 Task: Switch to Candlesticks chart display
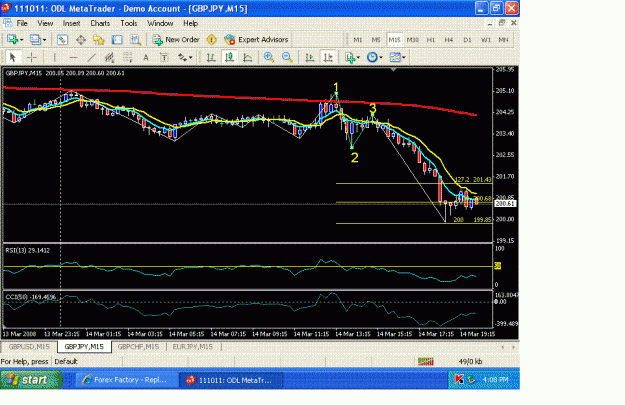coord(229,57)
